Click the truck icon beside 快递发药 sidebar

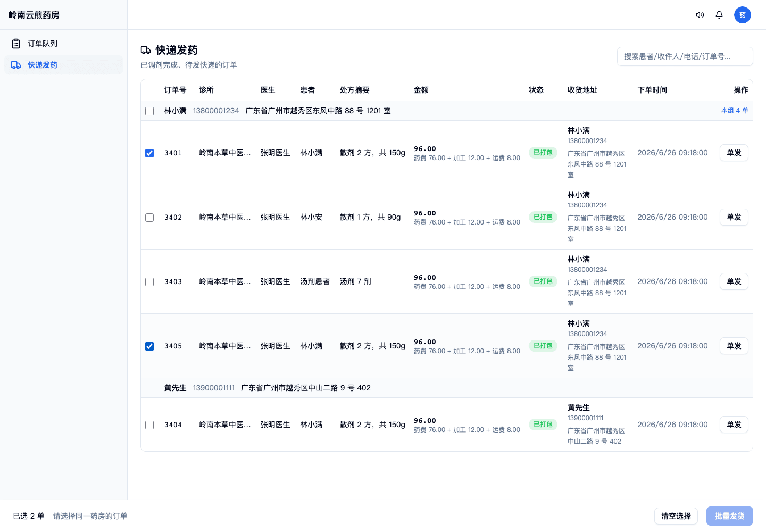[16, 65]
